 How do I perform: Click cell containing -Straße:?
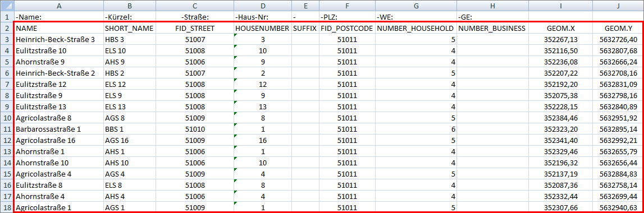pos(195,17)
